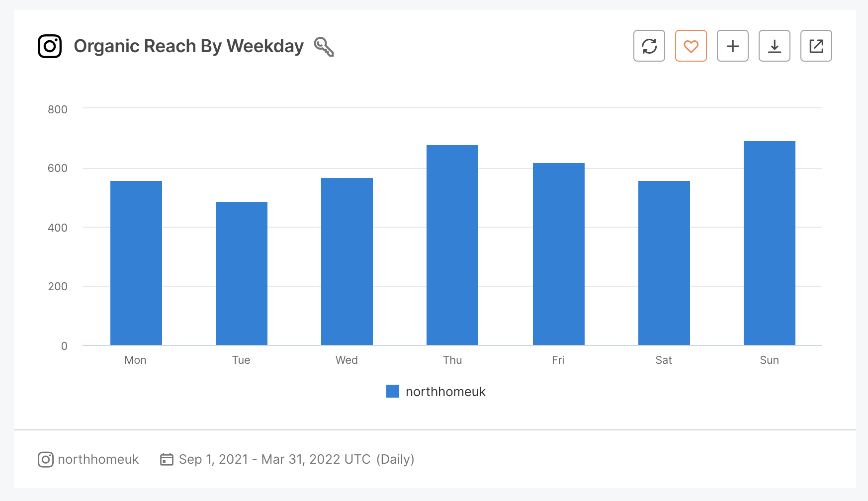Select the Thursday bar in the chart
868x501 pixels.
click(452, 244)
